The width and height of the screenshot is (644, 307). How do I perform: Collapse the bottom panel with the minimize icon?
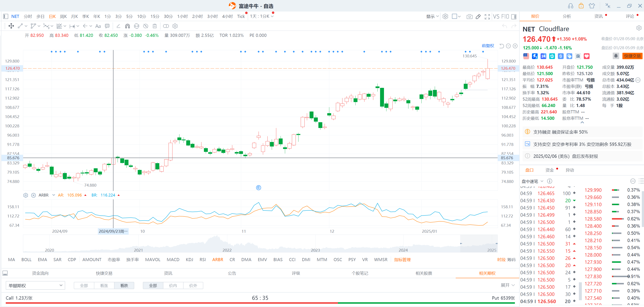[5, 273]
